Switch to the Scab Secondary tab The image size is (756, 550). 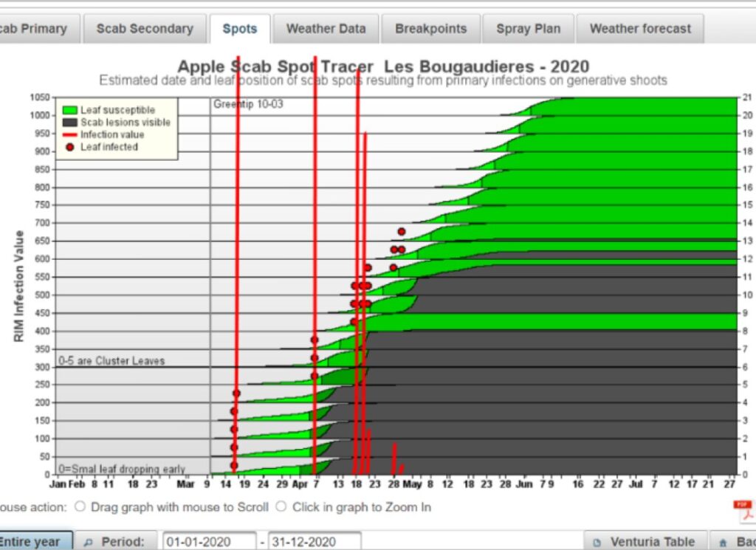point(145,29)
